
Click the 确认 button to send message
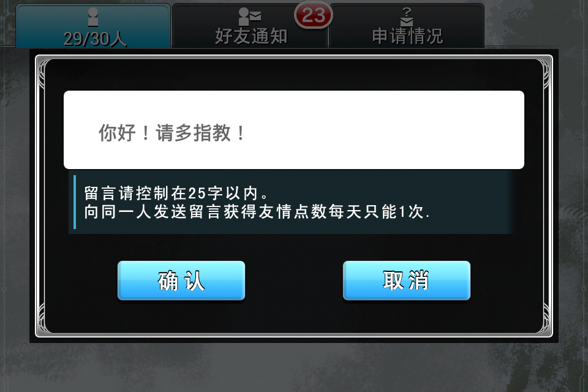tap(181, 281)
